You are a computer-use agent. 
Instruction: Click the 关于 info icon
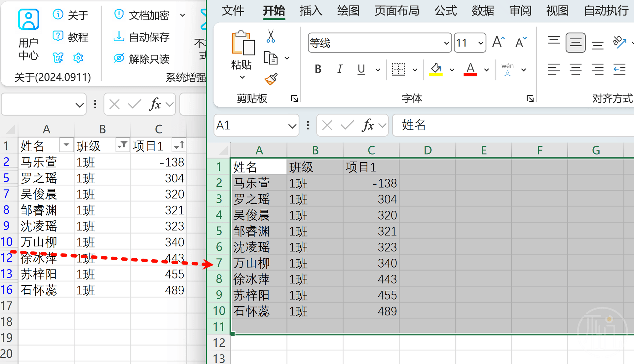pos(58,14)
